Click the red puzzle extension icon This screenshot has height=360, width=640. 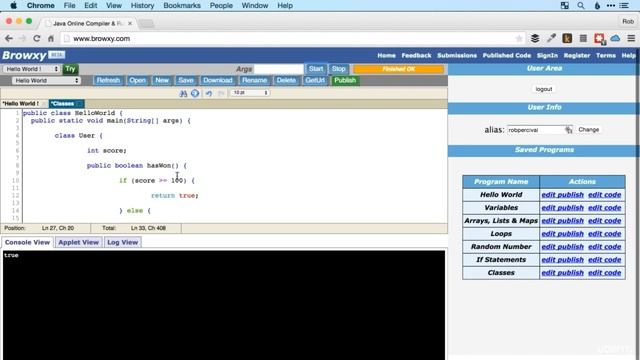coord(599,39)
